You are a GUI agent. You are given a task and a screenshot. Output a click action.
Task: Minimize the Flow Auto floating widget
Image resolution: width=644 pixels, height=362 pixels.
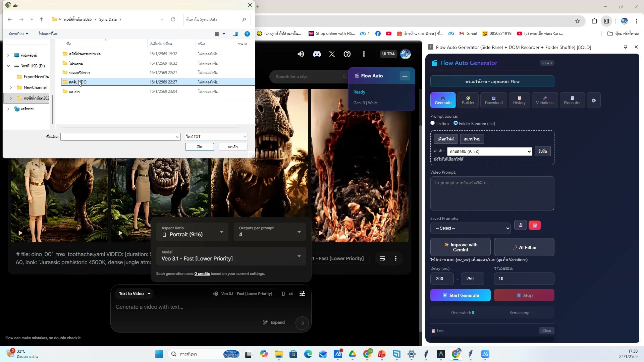tap(405, 76)
